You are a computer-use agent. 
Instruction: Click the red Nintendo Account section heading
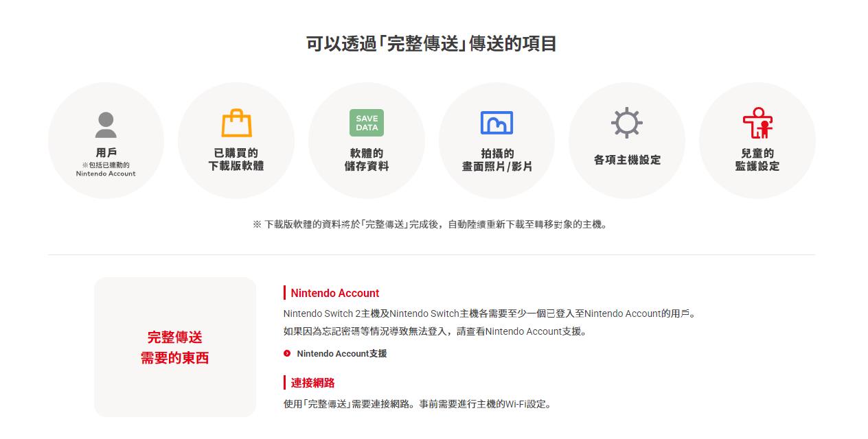(334, 293)
